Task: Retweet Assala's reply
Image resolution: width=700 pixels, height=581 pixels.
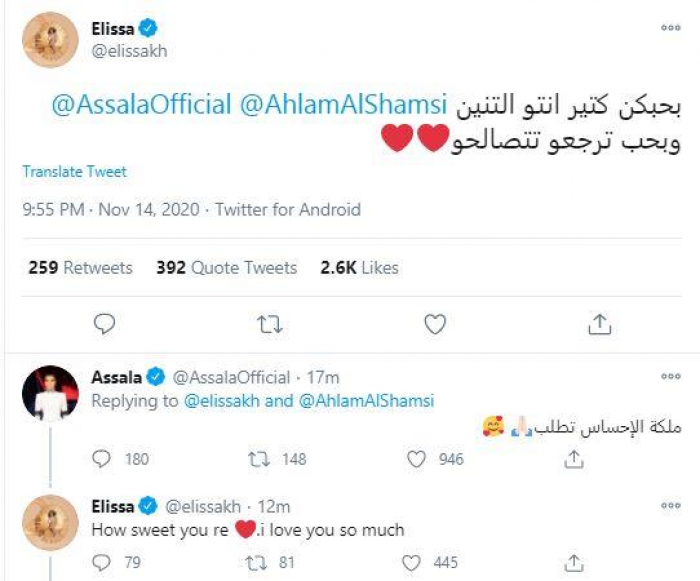Action: pyautogui.click(x=259, y=459)
